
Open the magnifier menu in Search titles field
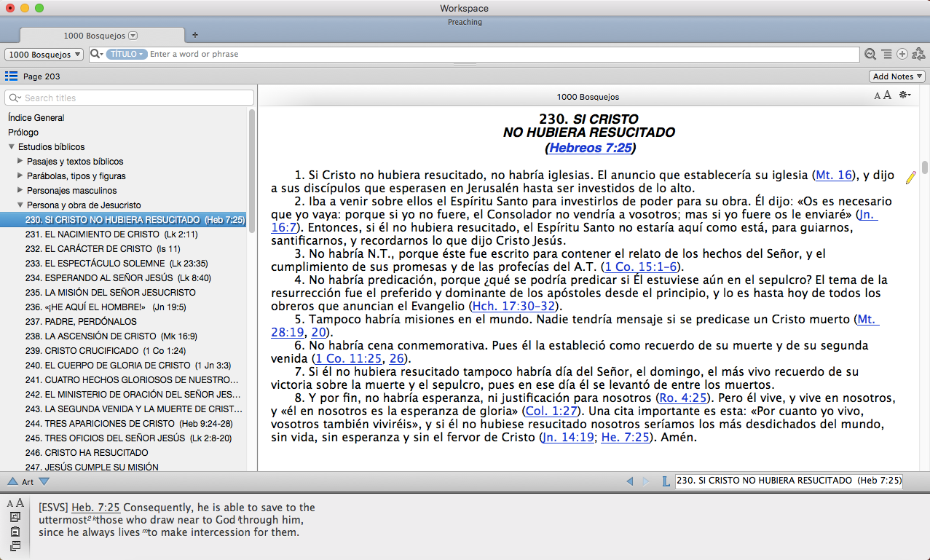click(15, 98)
